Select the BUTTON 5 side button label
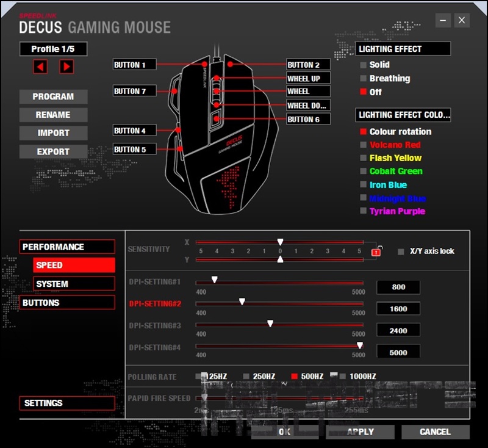The width and height of the screenshot is (488, 448). tap(134, 149)
